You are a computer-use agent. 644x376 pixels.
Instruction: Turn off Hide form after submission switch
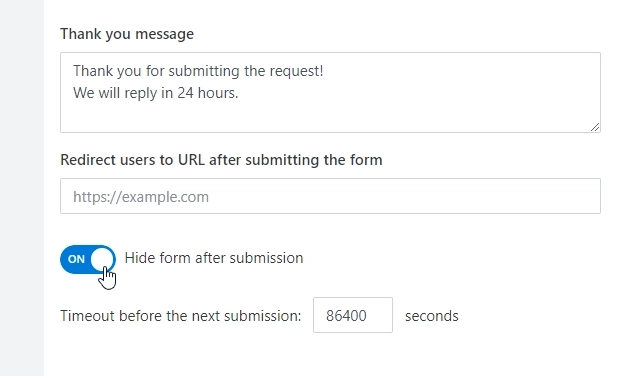click(88, 259)
